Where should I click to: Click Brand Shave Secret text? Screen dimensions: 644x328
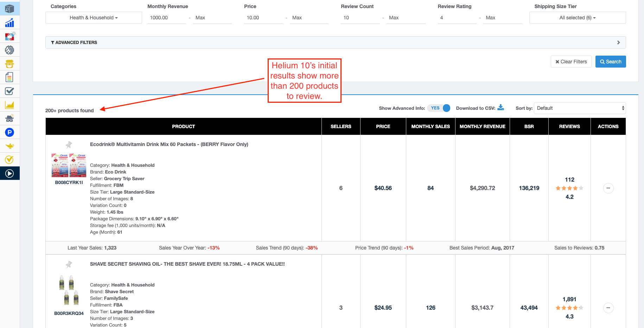pos(112,291)
